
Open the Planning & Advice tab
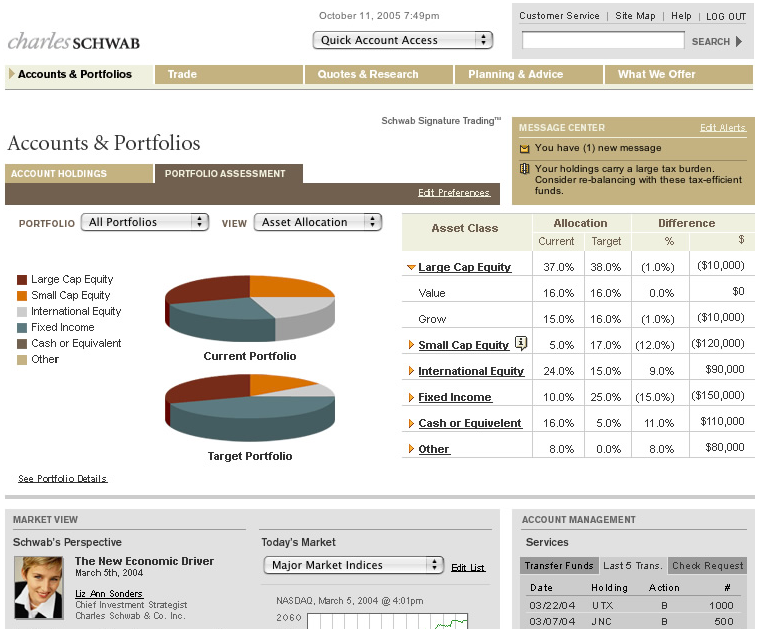[528, 74]
